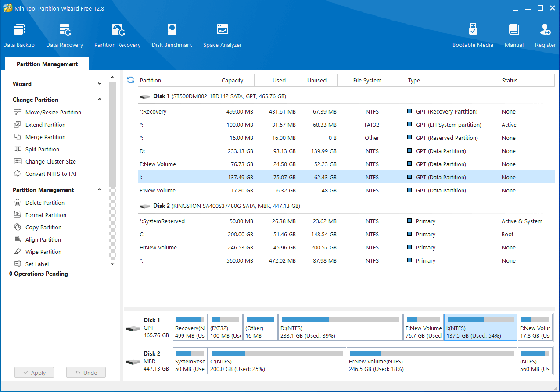
Task: Select (Other) 16 MB block in map
Action: point(260,327)
